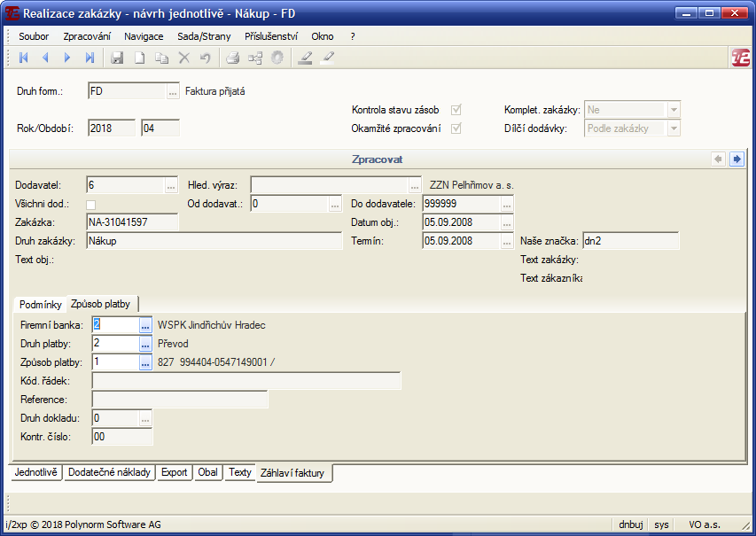This screenshot has width=756, height=536.
Task: Click the Druh zakázky field Nákup
Action: point(214,241)
